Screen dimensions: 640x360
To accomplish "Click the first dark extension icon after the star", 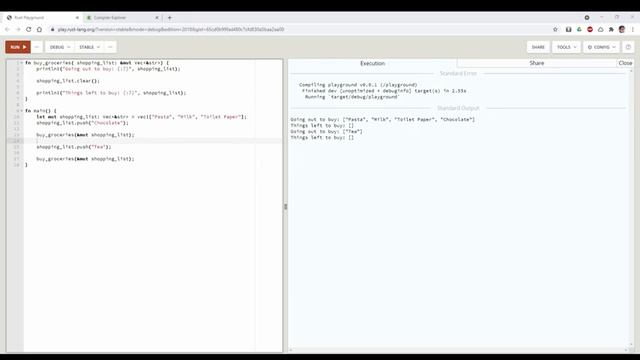I will point(568,29).
